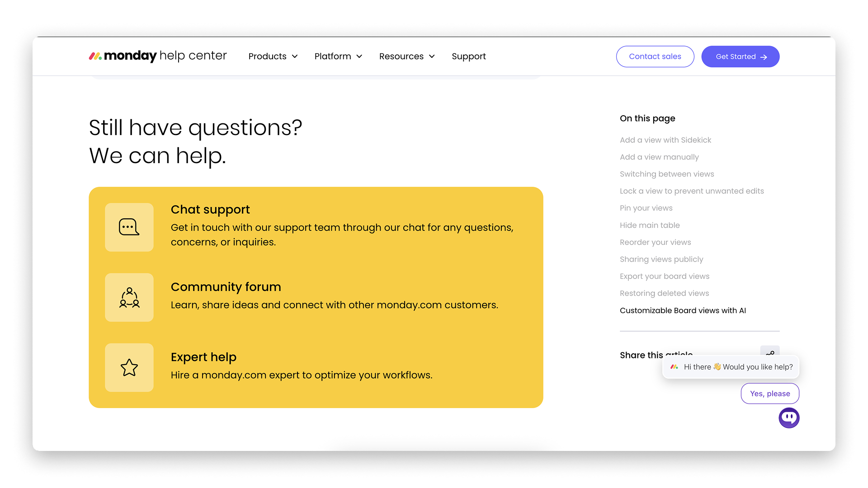Jump to Add a view with Sidekick
868x488 pixels.
pyautogui.click(x=665, y=140)
